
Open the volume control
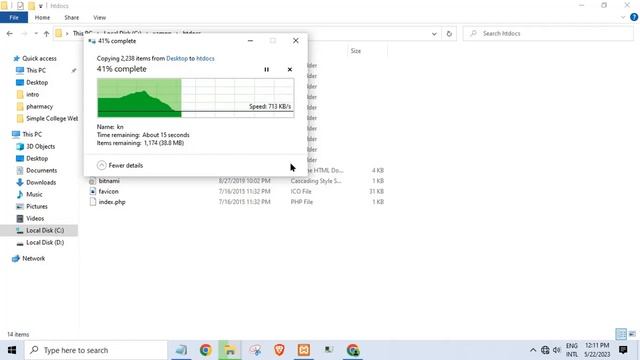point(557,350)
